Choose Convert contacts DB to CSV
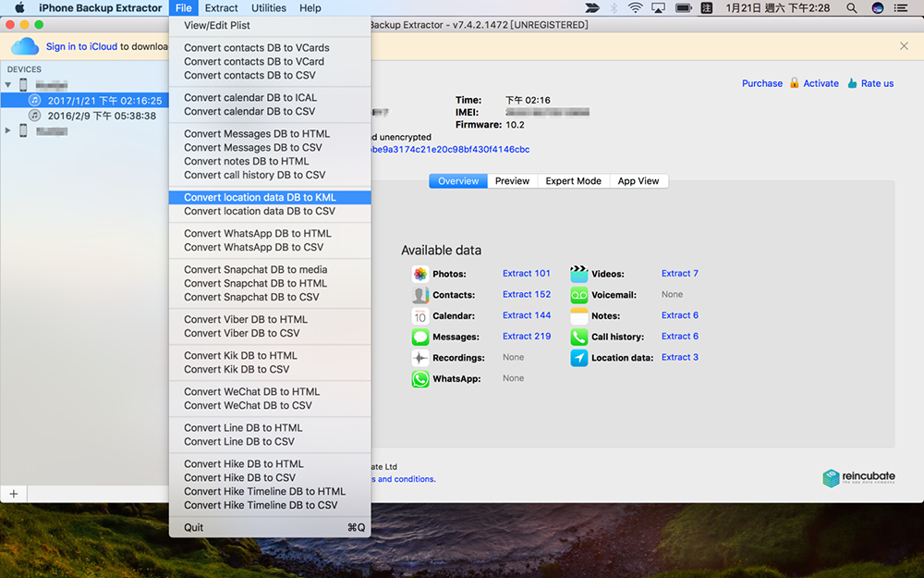 click(270, 76)
